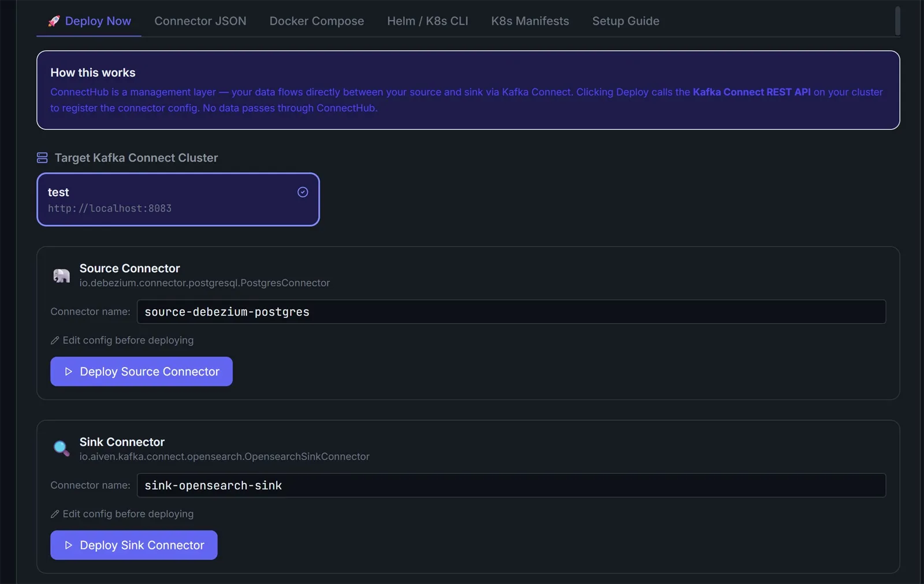Screen dimensions: 924x584
Task: Click the rocket icon on Deploy Now
Action: point(54,21)
